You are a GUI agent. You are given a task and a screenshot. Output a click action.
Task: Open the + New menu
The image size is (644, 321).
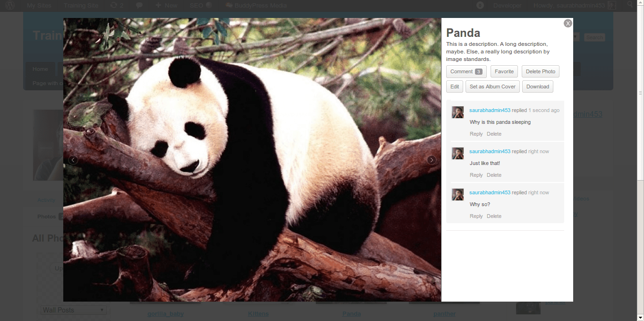tap(166, 6)
